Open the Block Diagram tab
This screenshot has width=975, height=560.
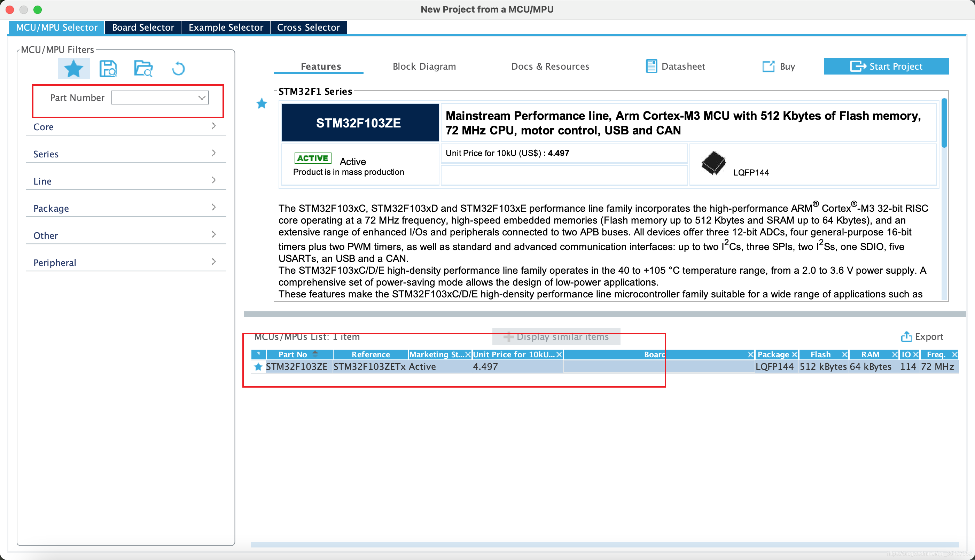pos(424,66)
